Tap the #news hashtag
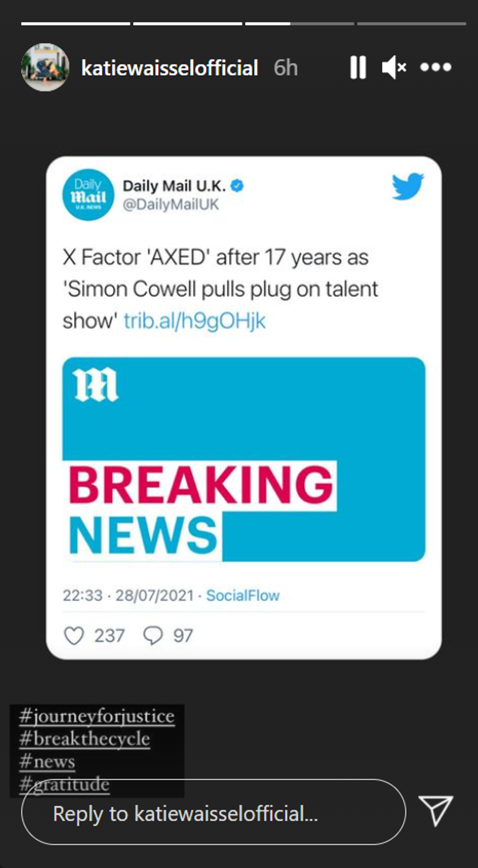Viewport: 478px width, 868px height. pos(47,762)
